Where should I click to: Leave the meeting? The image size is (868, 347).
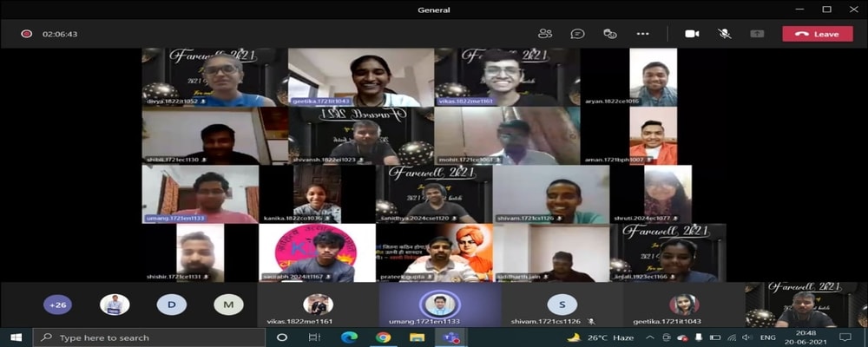pyautogui.click(x=817, y=34)
